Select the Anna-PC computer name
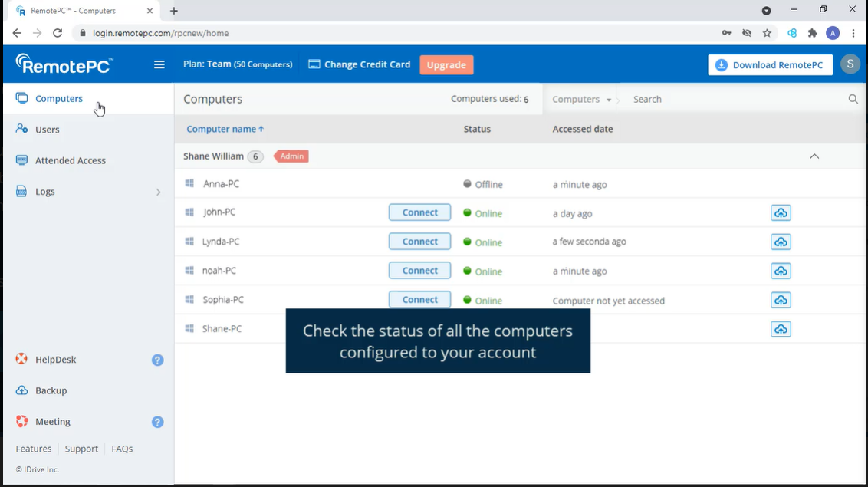868x487 pixels. coord(221,184)
